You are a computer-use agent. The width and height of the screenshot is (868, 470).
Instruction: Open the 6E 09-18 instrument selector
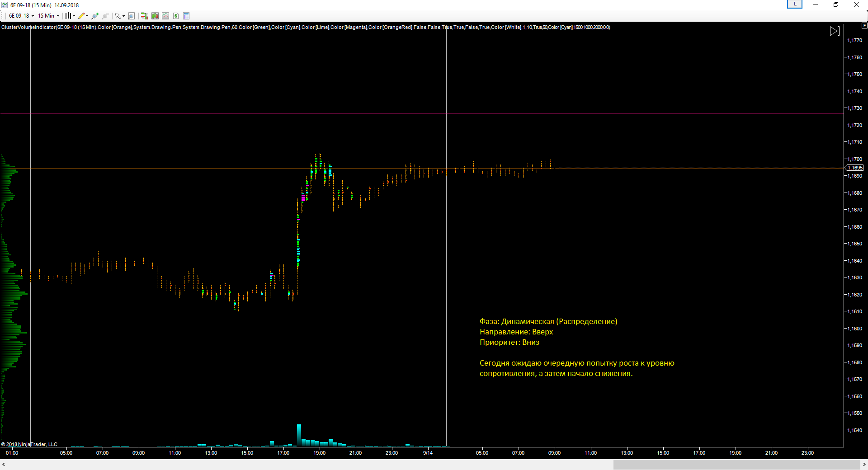click(21, 16)
